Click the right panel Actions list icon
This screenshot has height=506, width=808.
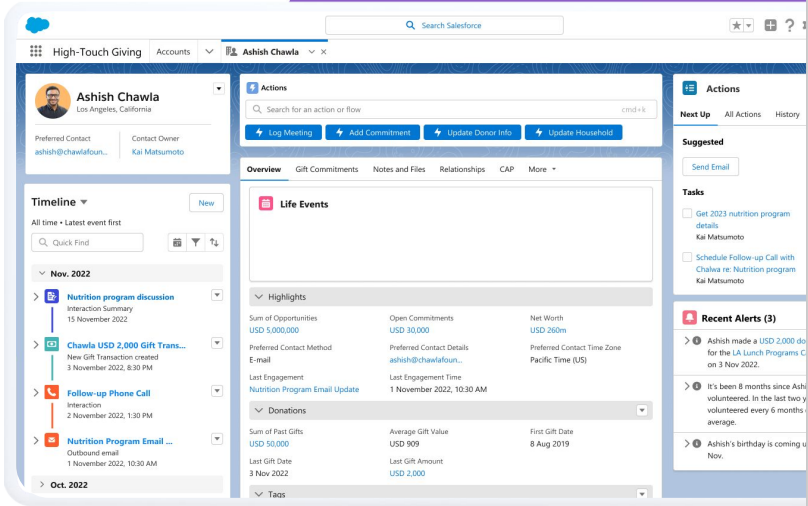tap(689, 88)
